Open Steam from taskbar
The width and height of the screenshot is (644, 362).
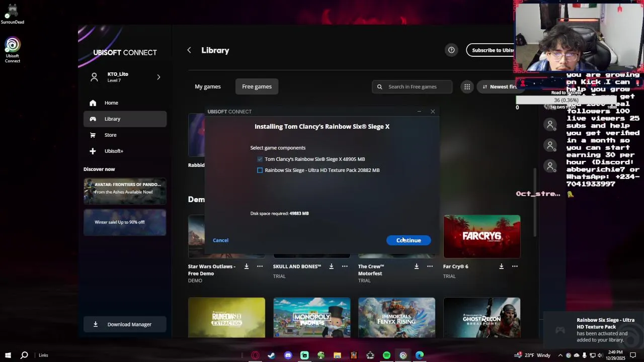pos(271,355)
